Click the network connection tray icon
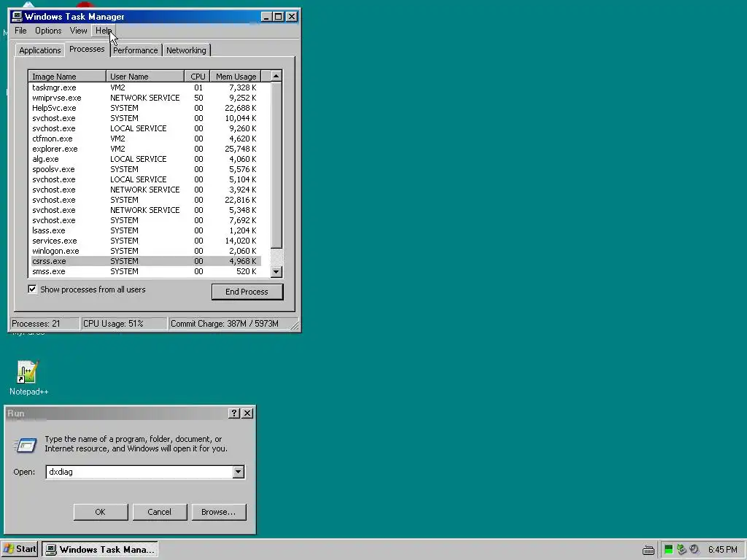 click(681, 550)
